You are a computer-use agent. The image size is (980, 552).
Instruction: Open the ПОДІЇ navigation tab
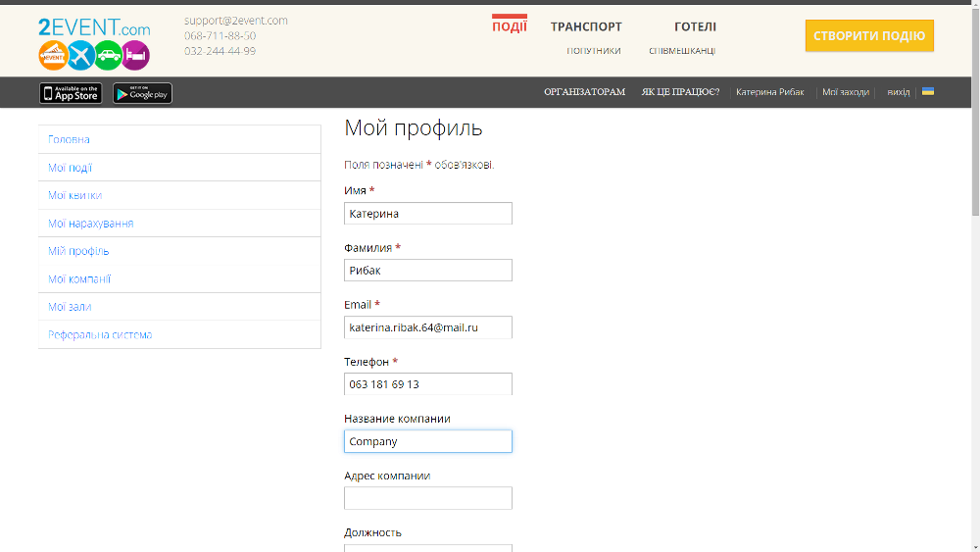[509, 26]
